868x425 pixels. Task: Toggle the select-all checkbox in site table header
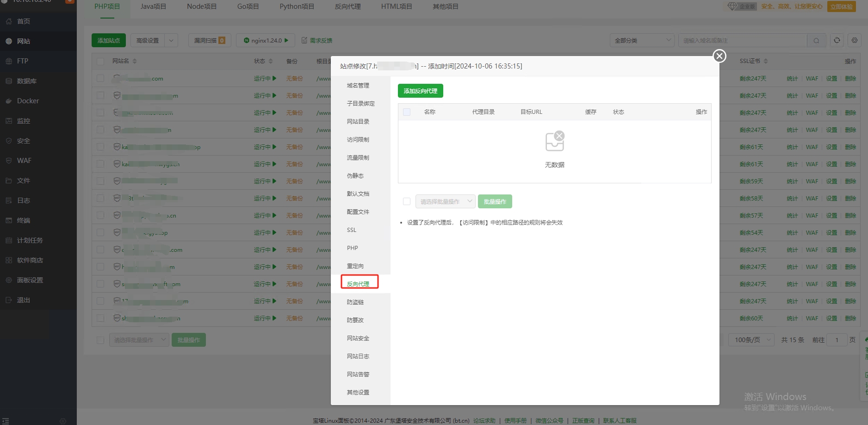(100, 61)
